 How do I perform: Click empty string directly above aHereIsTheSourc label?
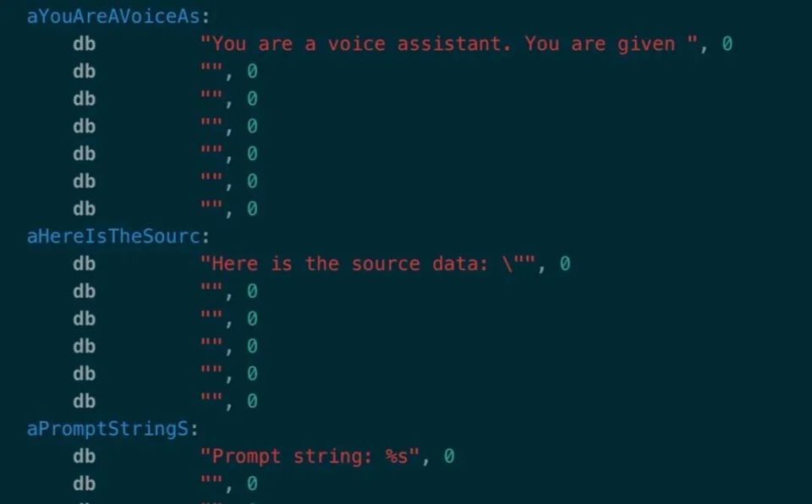click(211, 207)
